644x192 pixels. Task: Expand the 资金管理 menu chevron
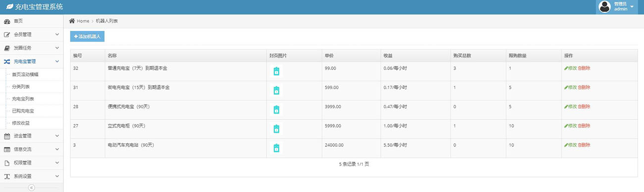tap(57, 136)
